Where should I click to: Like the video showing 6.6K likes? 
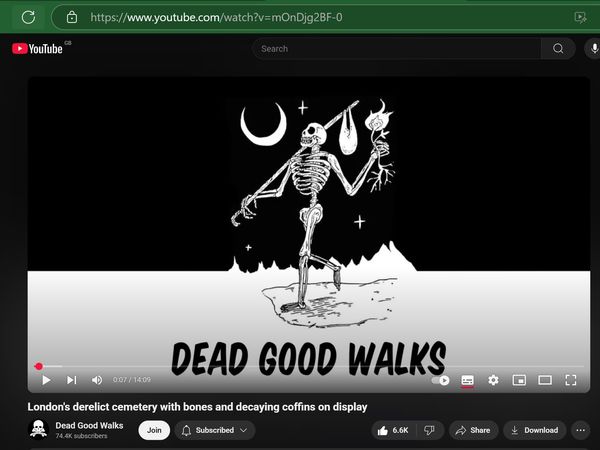tap(393, 430)
